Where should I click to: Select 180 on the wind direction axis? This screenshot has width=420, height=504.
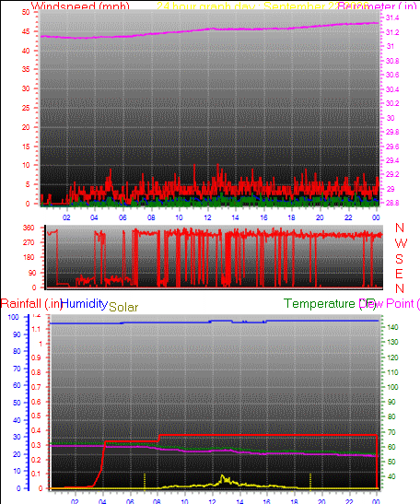click(x=29, y=257)
